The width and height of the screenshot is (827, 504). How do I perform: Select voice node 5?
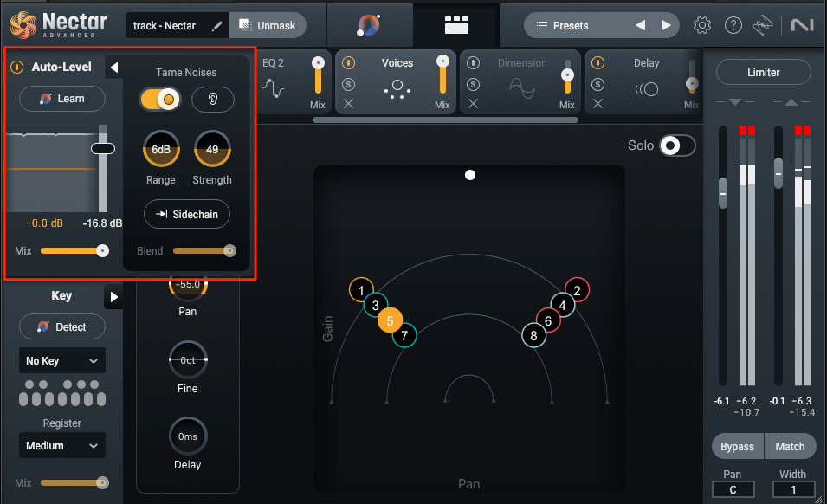click(390, 320)
